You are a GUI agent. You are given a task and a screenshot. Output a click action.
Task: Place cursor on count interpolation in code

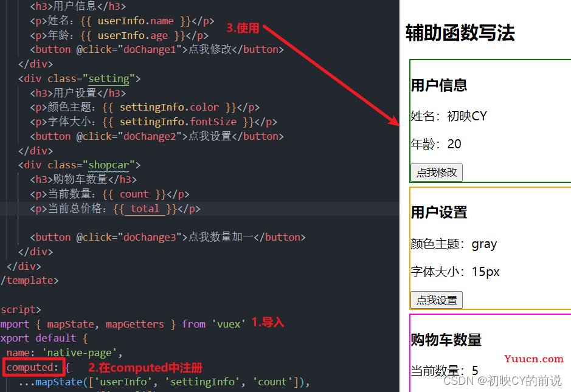click(134, 194)
